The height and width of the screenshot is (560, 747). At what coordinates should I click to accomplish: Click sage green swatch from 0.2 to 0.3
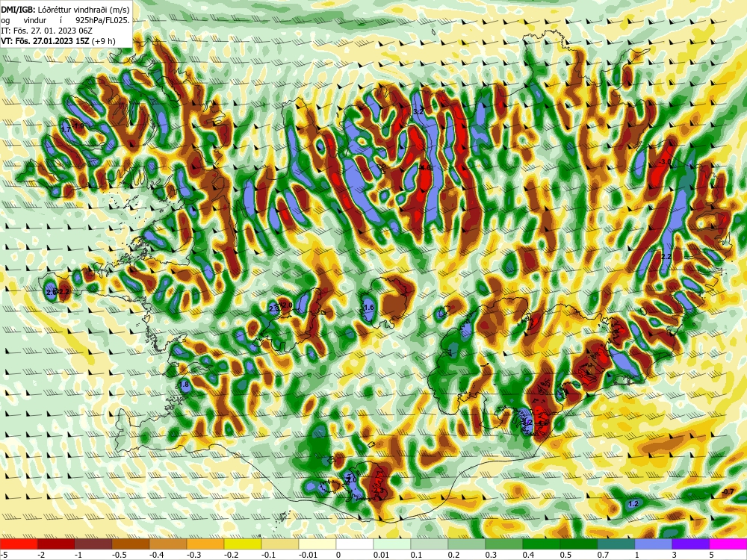[467, 544]
